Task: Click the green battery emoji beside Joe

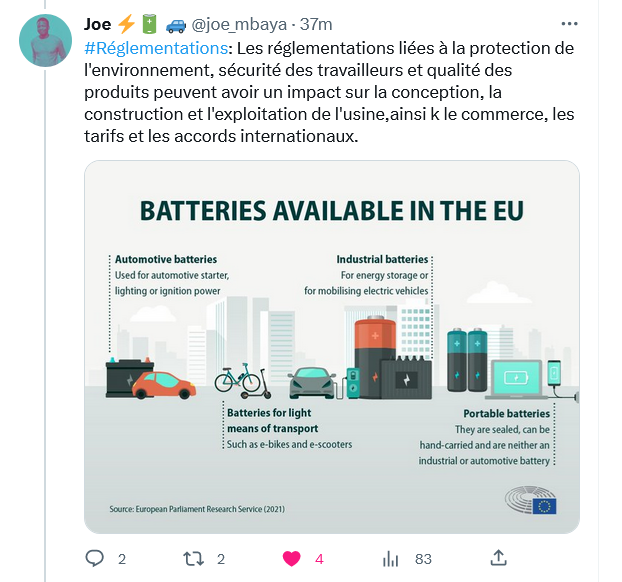Action: [x=150, y=24]
